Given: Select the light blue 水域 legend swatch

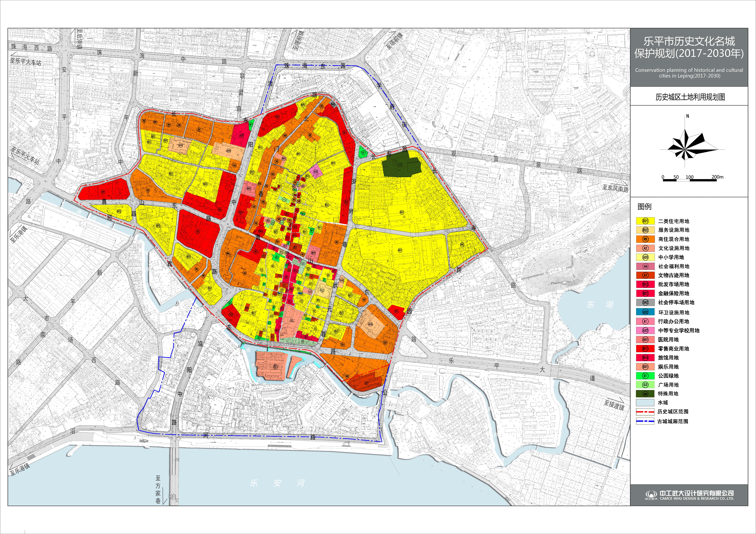Looking at the screenshot, I should click(x=645, y=403).
